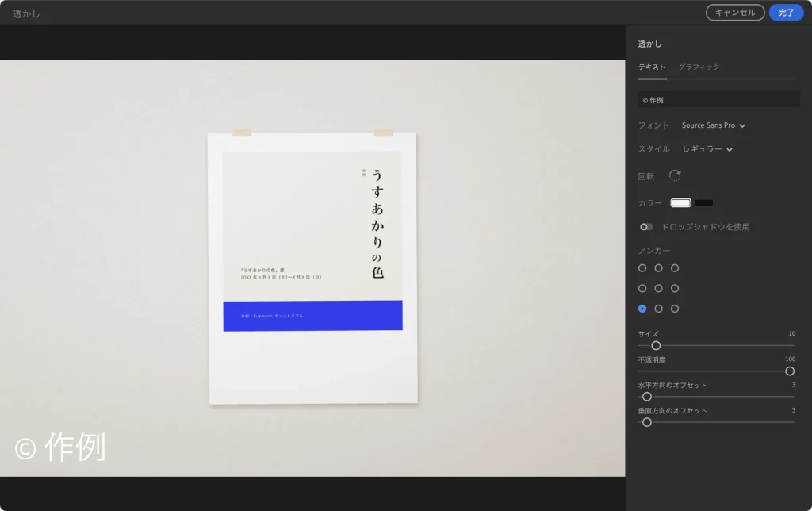Viewport: 812px width, 511px height.
Task: Click the サイズ slider handle
Action: pyautogui.click(x=656, y=346)
